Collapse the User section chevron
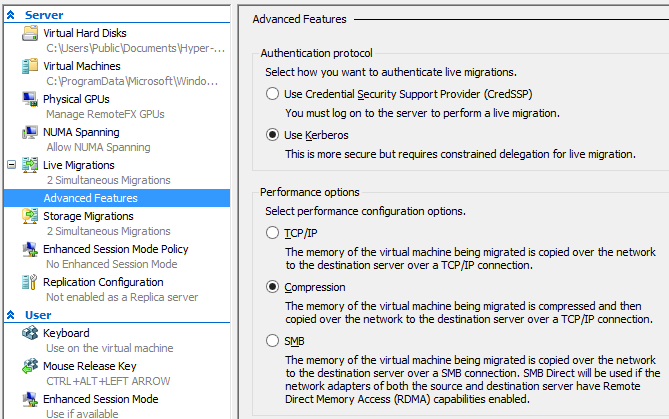This screenshot has height=419, width=669. click(x=11, y=315)
